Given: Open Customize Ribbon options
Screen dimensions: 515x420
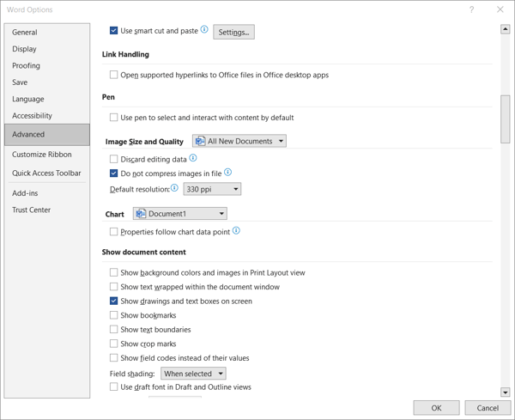Looking at the screenshot, I should coord(47,155).
